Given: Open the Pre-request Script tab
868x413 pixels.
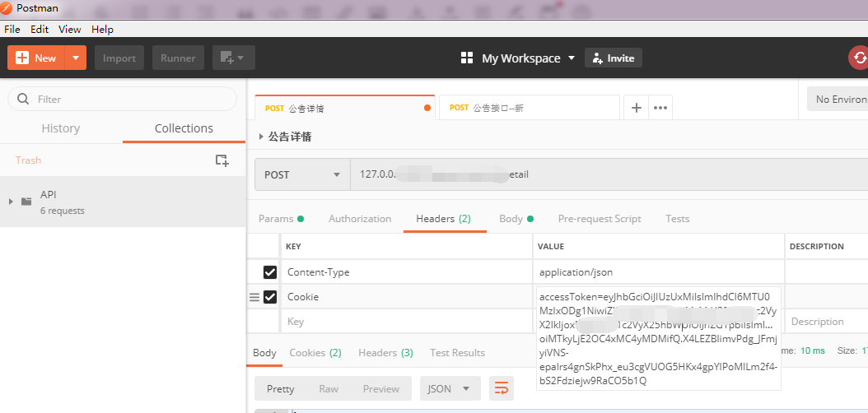Looking at the screenshot, I should [x=600, y=219].
